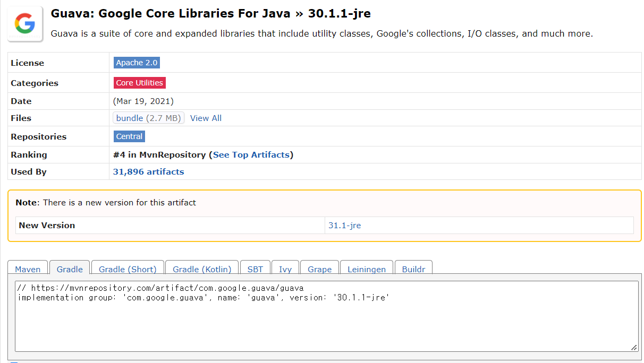
Task: Click the 'Repositories' row label
Action: (x=38, y=136)
